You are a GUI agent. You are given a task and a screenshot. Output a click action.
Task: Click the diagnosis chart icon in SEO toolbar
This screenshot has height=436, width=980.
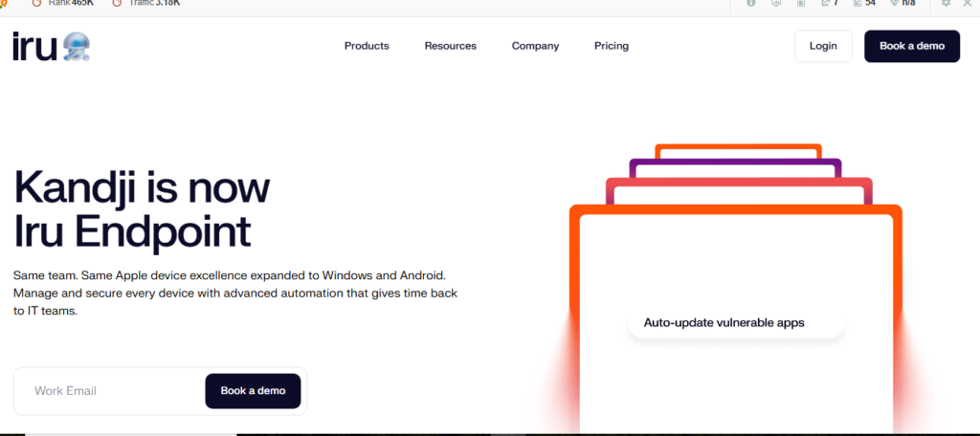(776, 3)
